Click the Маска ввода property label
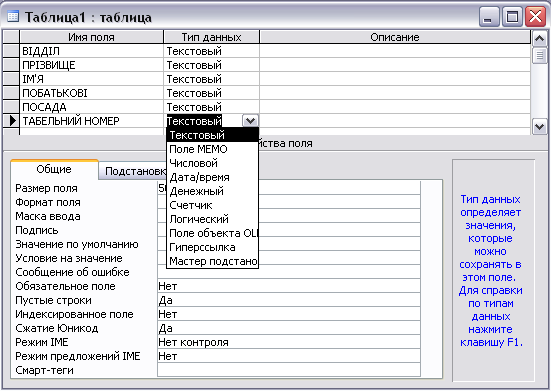The width and height of the screenshot is (551, 391). pos(48,216)
